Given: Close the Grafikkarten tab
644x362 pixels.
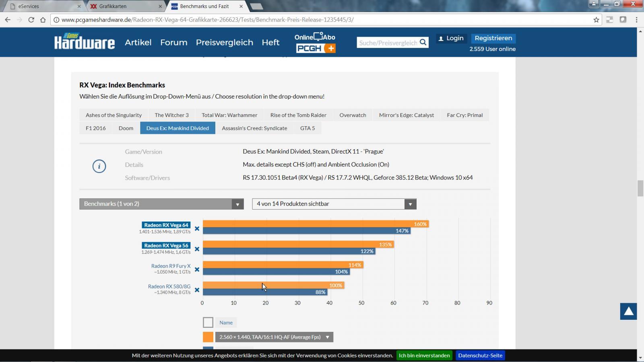Looking at the screenshot, I should click(x=161, y=6).
